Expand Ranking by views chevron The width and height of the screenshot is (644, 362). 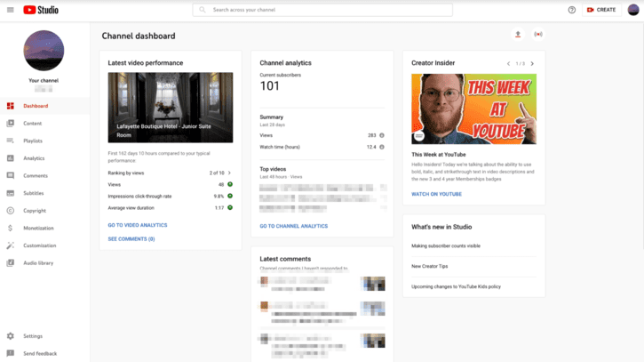pyautogui.click(x=229, y=173)
